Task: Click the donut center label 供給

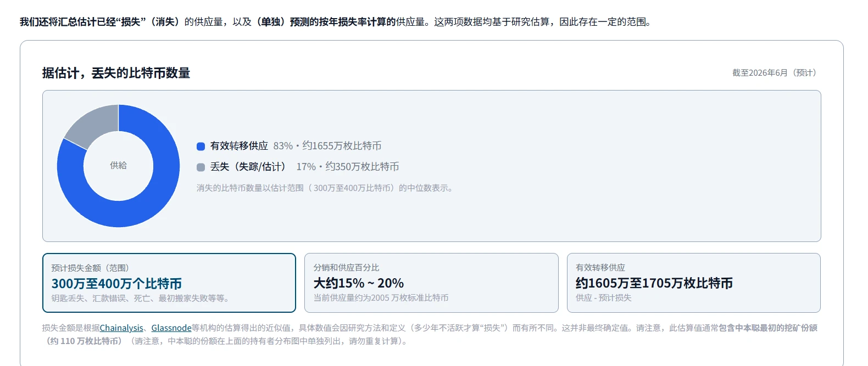Action: tap(118, 165)
